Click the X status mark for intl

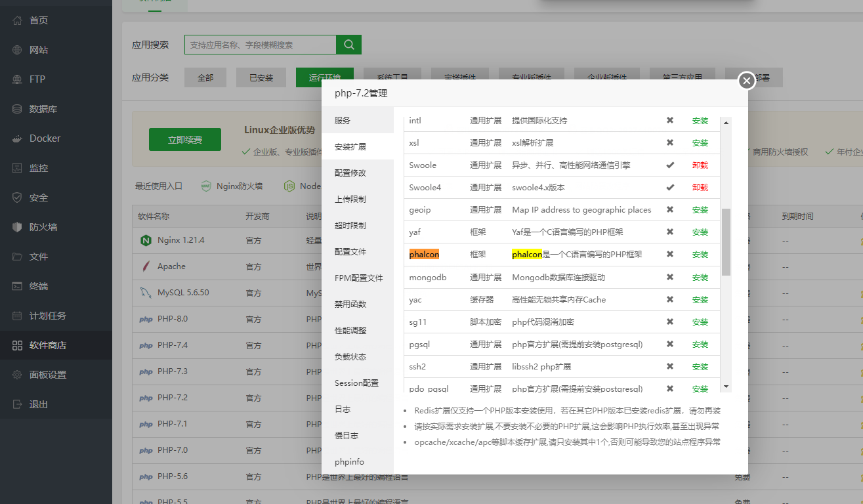[670, 120]
